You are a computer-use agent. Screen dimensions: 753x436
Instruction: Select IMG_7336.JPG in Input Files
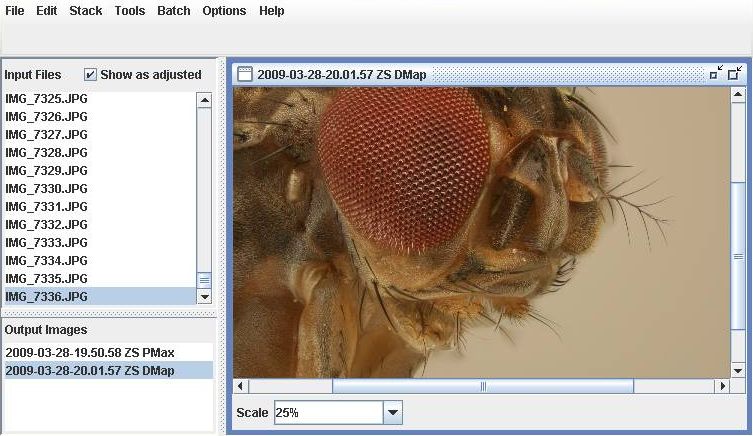pyautogui.click(x=100, y=297)
